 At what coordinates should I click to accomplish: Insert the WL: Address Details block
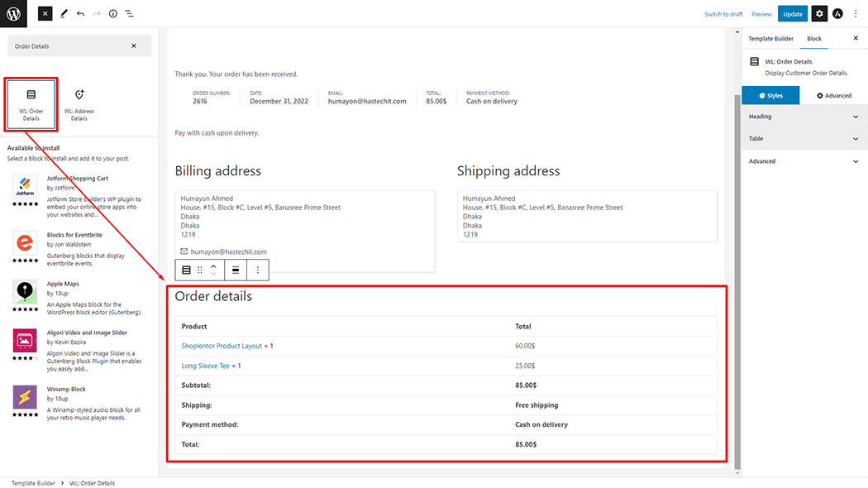79,104
